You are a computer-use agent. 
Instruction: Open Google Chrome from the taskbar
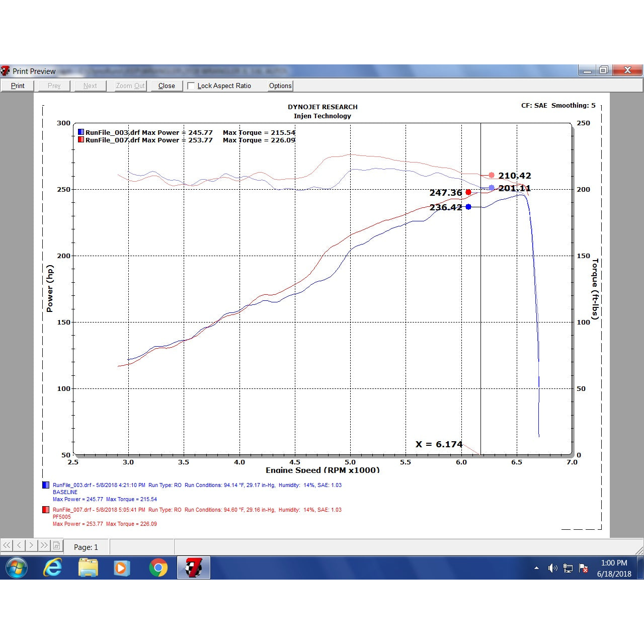158,568
